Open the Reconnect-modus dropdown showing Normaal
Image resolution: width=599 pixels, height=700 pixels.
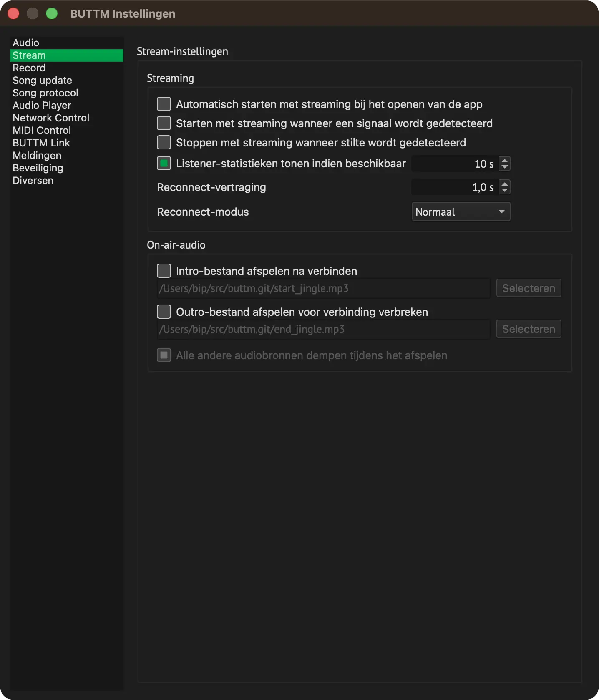click(461, 212)
